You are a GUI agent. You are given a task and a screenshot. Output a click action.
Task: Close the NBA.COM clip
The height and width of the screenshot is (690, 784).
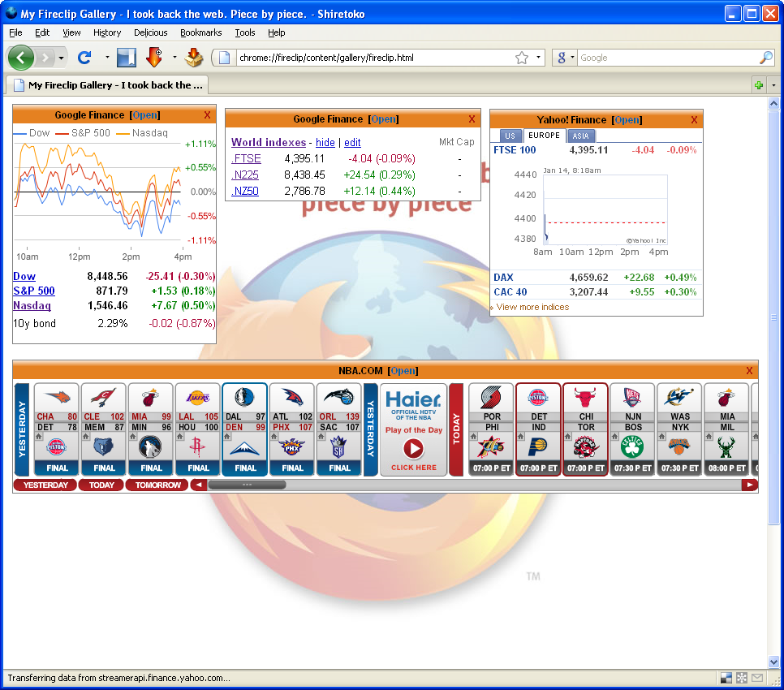tap(749, 370)
